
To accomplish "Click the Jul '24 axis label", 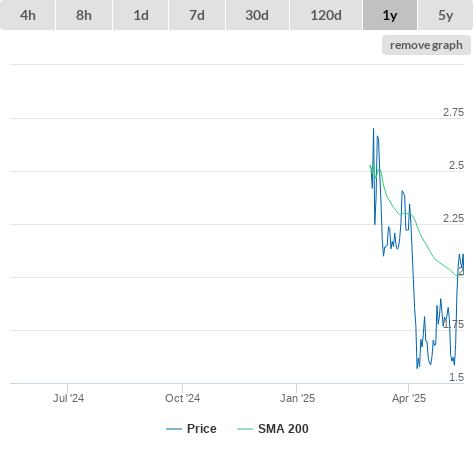I will coord(68,398).
